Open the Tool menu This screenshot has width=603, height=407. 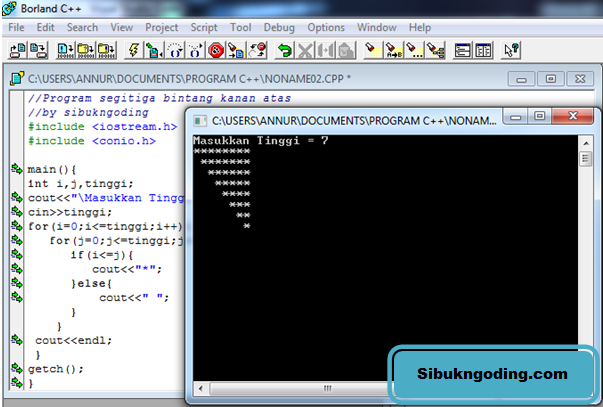(x=241, y=28)
